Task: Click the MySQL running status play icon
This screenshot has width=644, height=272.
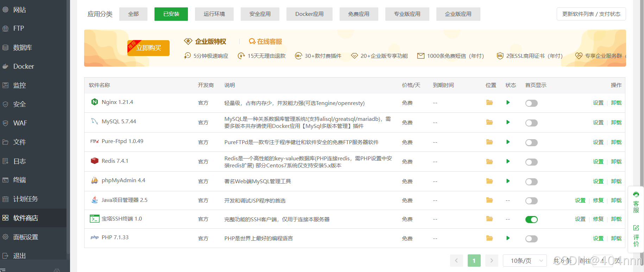Action: coord(508,122)
